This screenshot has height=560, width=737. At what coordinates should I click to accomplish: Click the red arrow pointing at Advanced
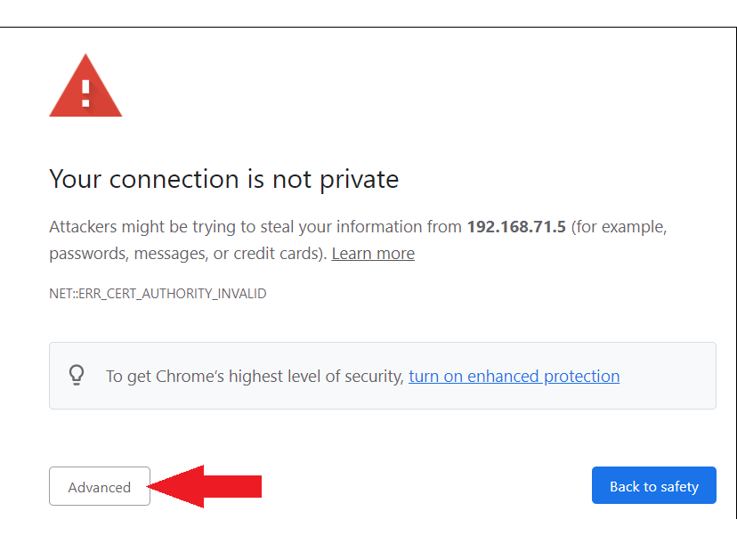[x=204, y=486]
